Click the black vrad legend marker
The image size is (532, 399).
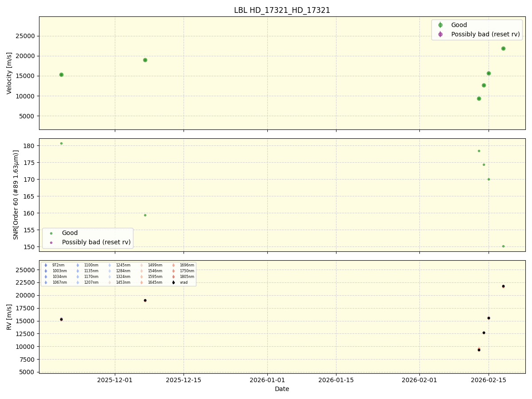[x=173, y=282]
